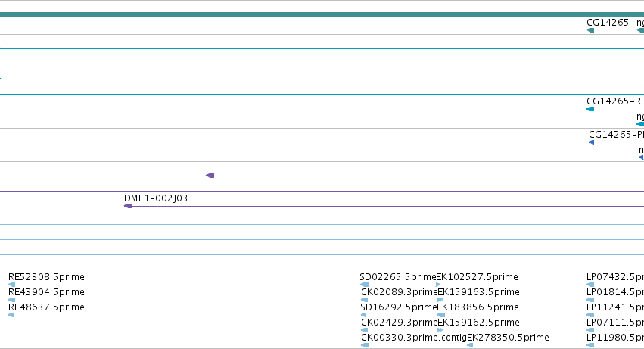Open the EK183856.5prime EST label
644x349 pixels.
478,307
